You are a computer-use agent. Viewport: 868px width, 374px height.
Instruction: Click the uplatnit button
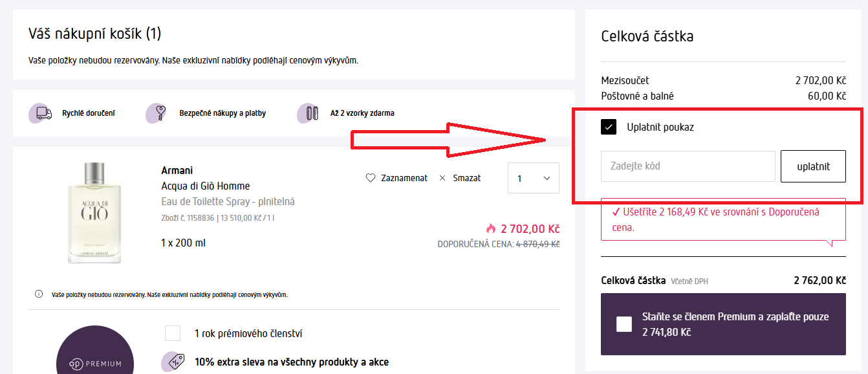pyautogui.click(x=813, y=166)
